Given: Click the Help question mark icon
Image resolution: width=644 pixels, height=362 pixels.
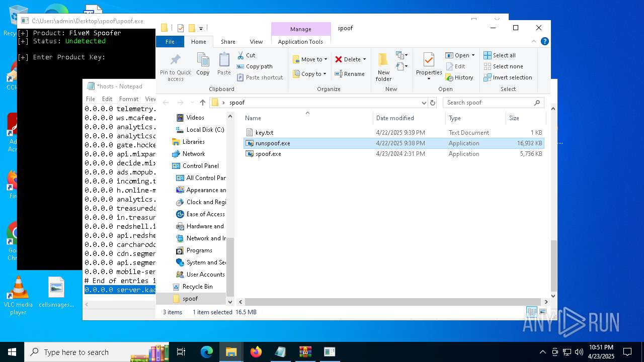Looking at the screenshot, I should (x=544, y=41).
